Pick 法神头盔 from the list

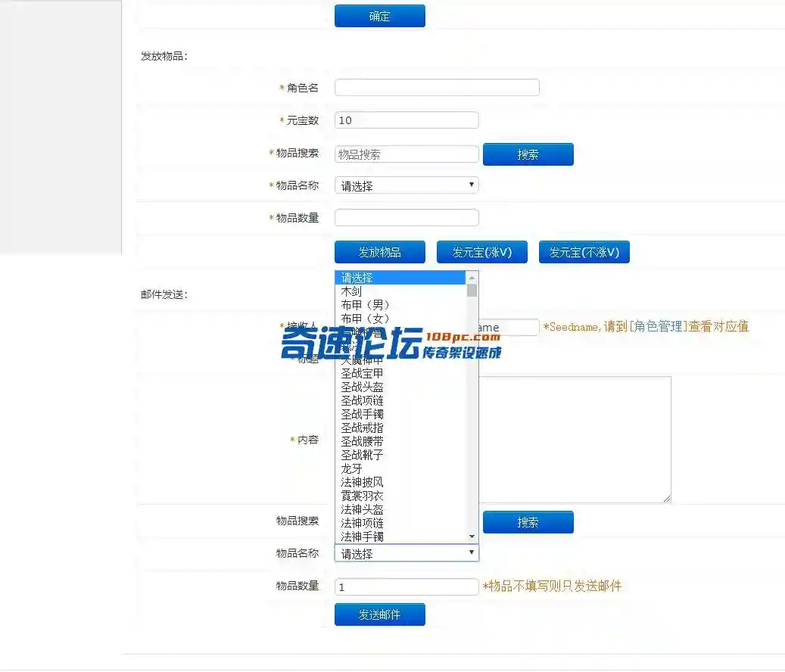tap(400, 509)
